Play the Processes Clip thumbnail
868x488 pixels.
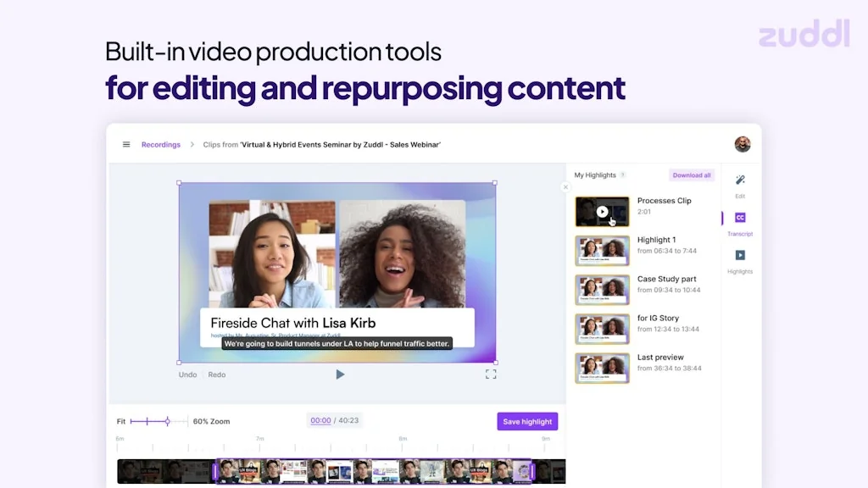(602, 212)
